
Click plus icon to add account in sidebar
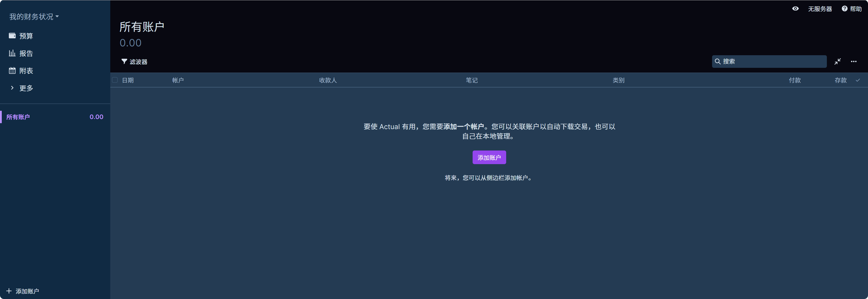click(9, 291)
